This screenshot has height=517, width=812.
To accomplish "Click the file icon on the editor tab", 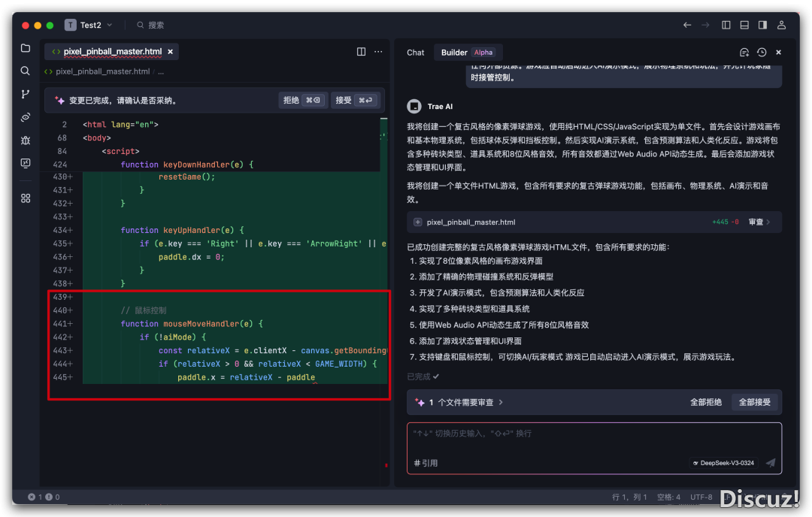I will [56, 52].
